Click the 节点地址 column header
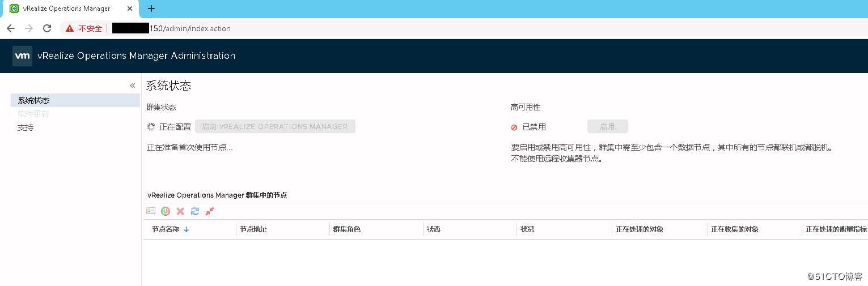Screen dimensions: 868x286 point(253,229)
